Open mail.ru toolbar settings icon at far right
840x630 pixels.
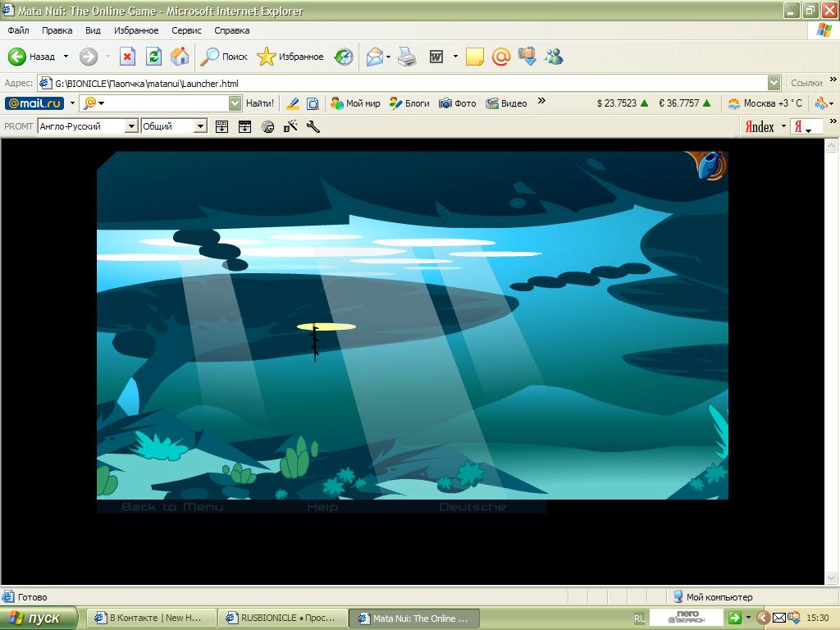click(820, 103)
